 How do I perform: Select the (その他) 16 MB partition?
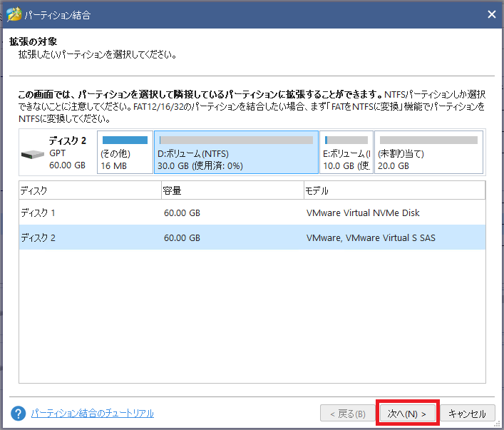(x=125, y=152)
